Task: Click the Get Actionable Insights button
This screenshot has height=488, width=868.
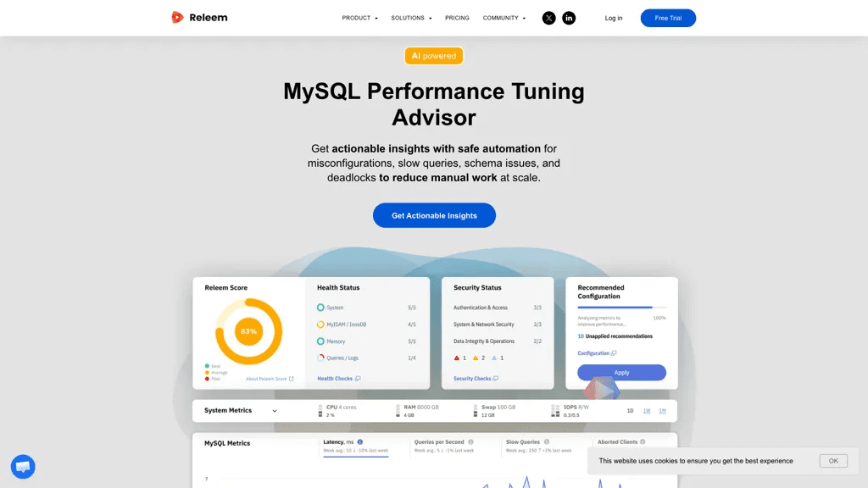Action: (434, 215)
